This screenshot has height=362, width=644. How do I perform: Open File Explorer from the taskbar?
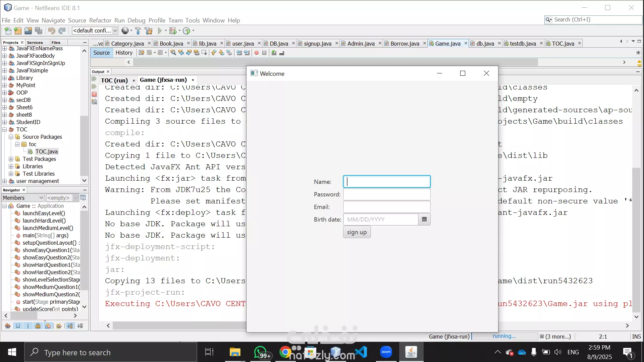pos(235,352)
